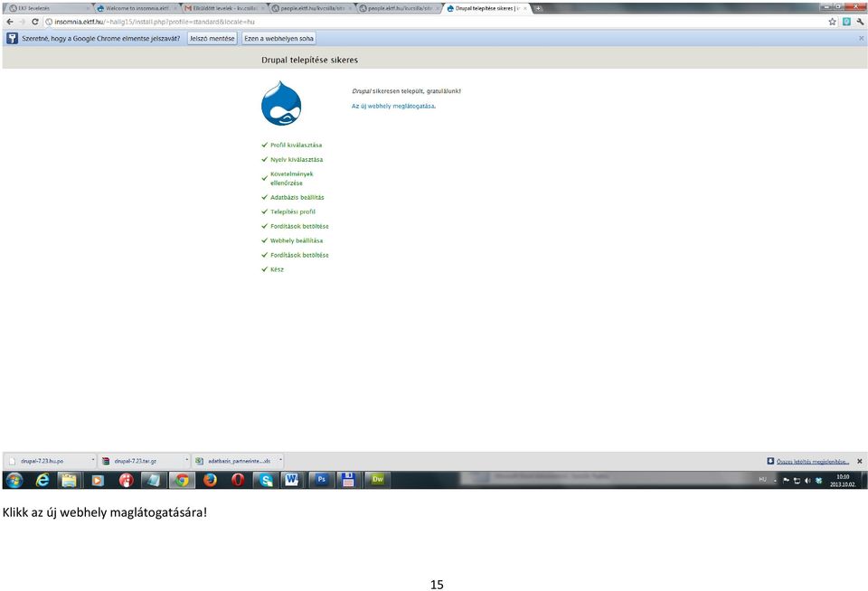Click the browser Back arrow
Viewport: 868px width, 591px height.
pyautogui.click(x=9, y=22)
